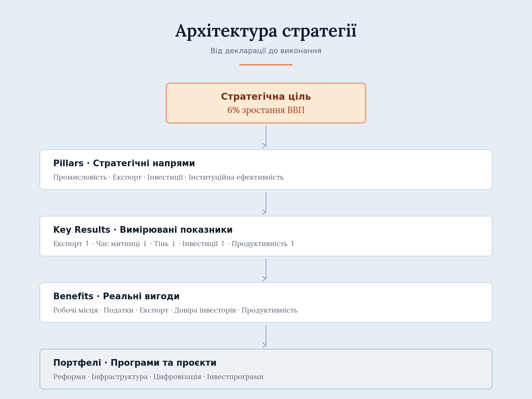Click Робочі місця in the Benefits row
Viewport: 532px width, 399px height.
click(75, 310)
